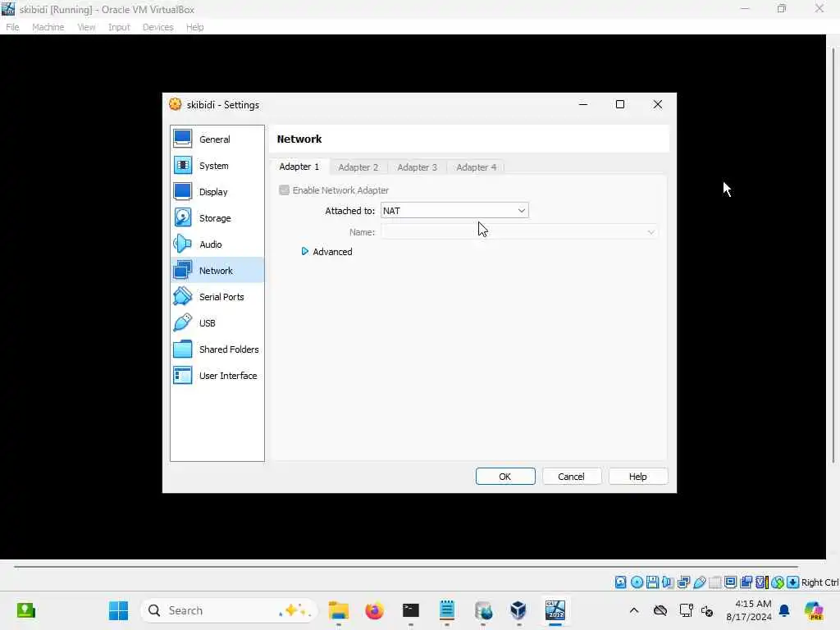Switch to the Adapter 4 tab
This screenshot has width=840, height=630.
point(477,167)
